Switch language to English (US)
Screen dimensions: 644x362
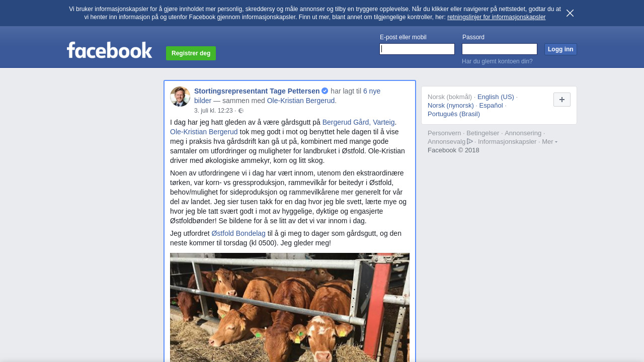coord(496,97)
